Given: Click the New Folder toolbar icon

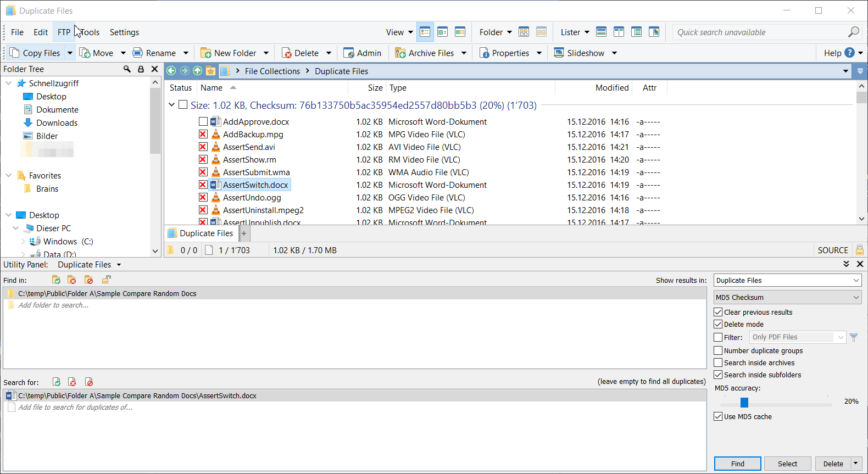Looking at the screenshot, I should (206, 53).
